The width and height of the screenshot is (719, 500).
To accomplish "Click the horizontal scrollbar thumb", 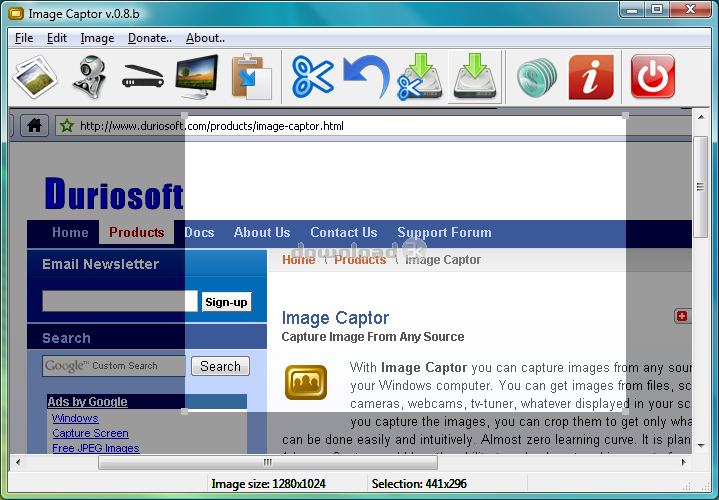I will pos(268,462).
